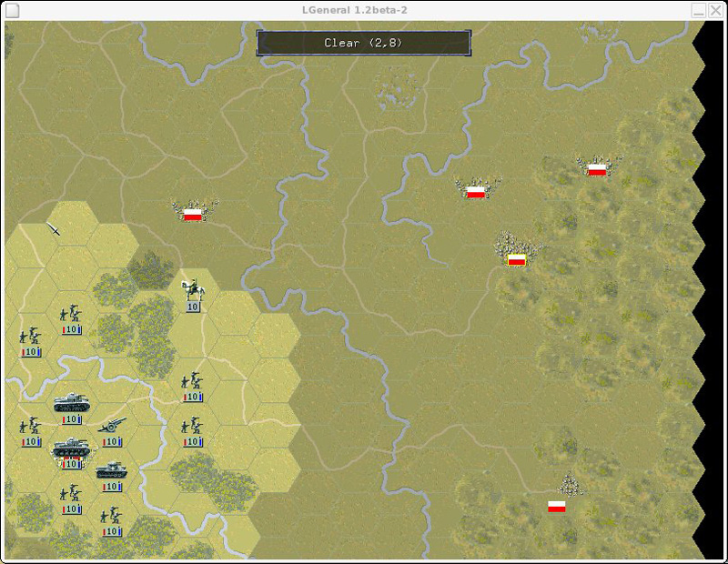Click the yellow-bordered Polish flag objective

pos(517,259)
